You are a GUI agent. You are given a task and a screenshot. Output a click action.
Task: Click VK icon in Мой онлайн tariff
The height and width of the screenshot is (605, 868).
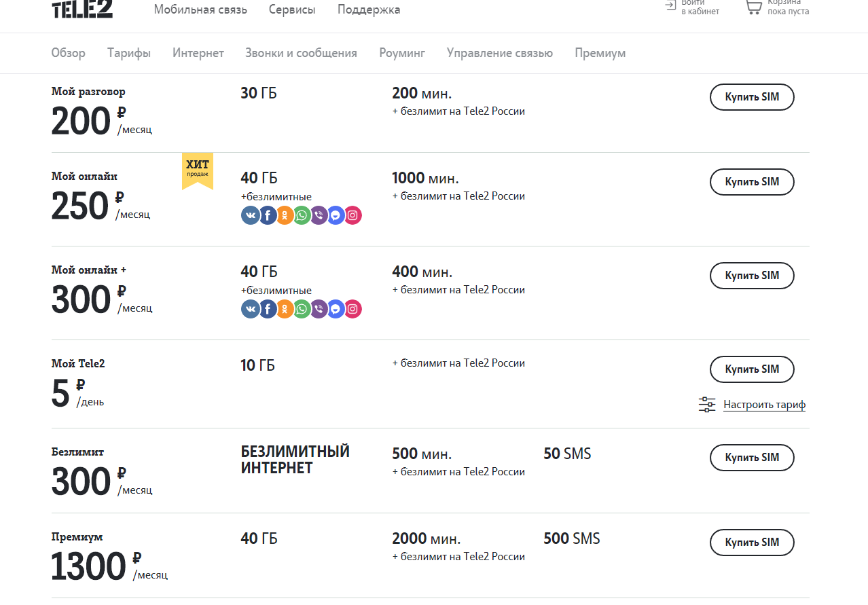point(251,216)
